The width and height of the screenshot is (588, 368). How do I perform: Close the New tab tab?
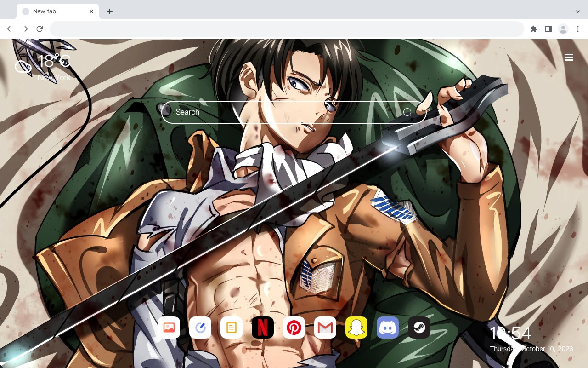(91, 11)
